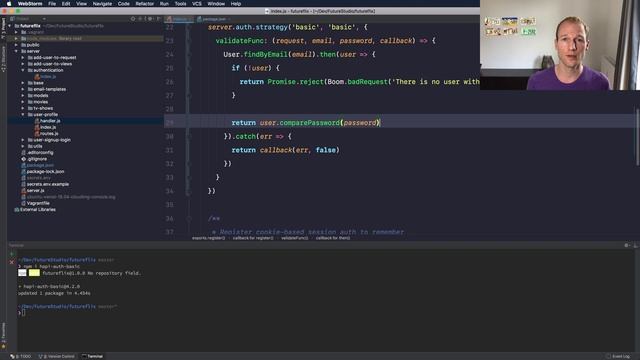Open the Project tool window strip button
The height and width of the screenshot is (360, 640).
tap(3, 28)
